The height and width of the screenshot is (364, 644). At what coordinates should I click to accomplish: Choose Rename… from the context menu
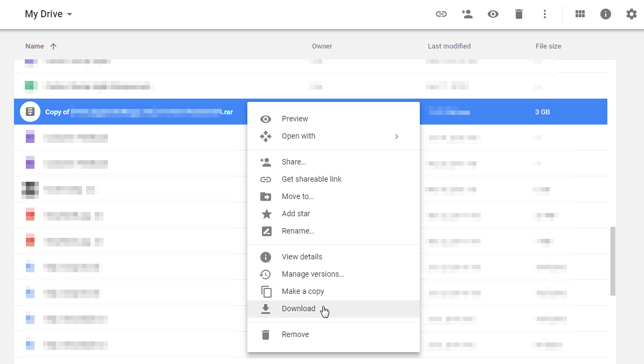[297, 231]
